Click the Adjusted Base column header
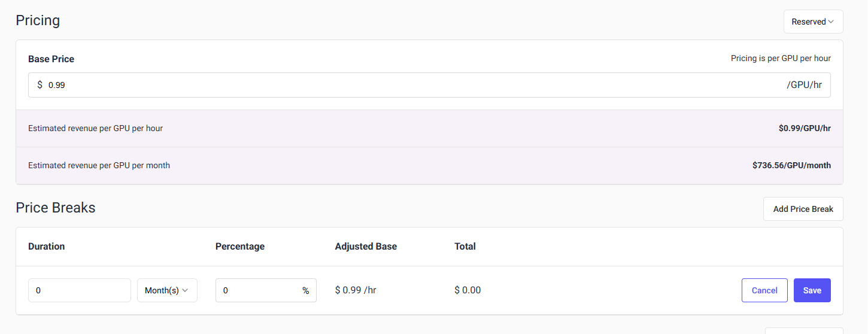Screen dimensions: 868x334 [366, 246]
